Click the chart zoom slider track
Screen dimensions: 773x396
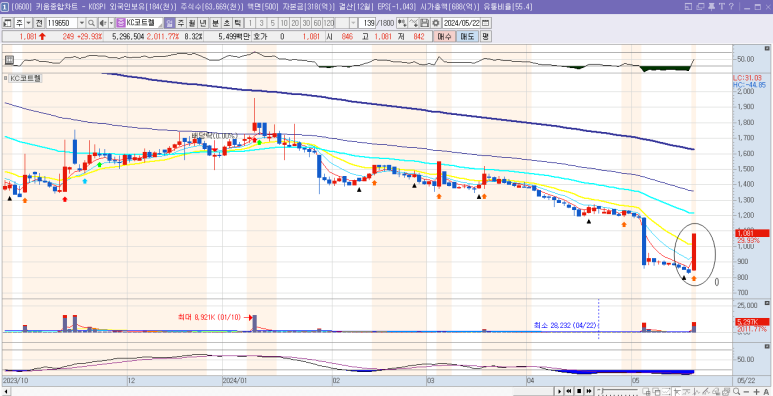[x=617, y=390]
